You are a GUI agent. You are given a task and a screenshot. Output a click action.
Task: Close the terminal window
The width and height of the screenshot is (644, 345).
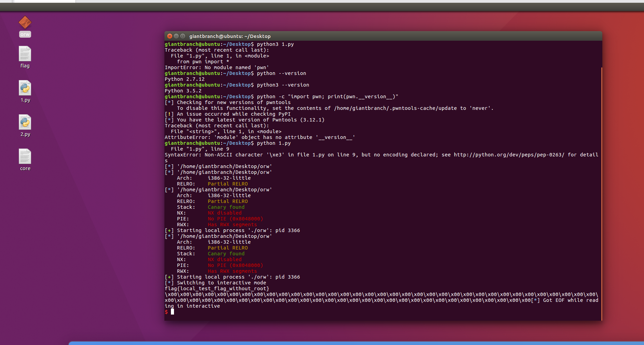point(170,36)
